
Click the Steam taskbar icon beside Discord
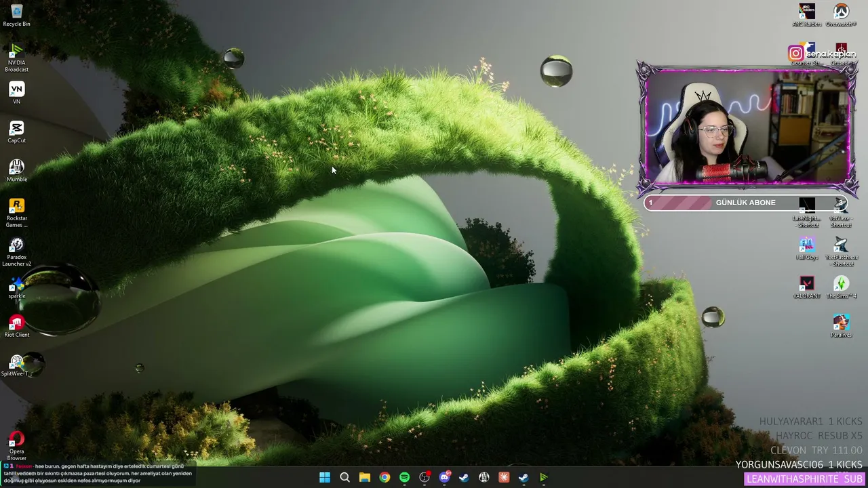tap(464, 477)
